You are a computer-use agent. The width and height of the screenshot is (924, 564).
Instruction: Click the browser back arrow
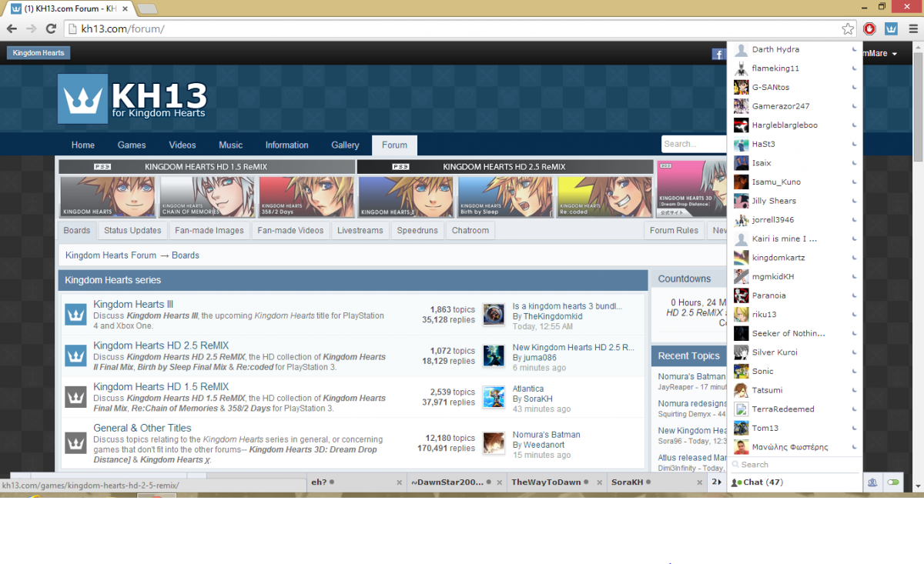12,28
